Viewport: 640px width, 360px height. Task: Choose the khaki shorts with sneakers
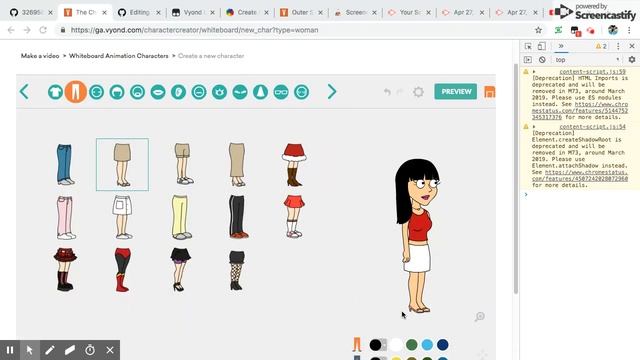tap(183, 163)
